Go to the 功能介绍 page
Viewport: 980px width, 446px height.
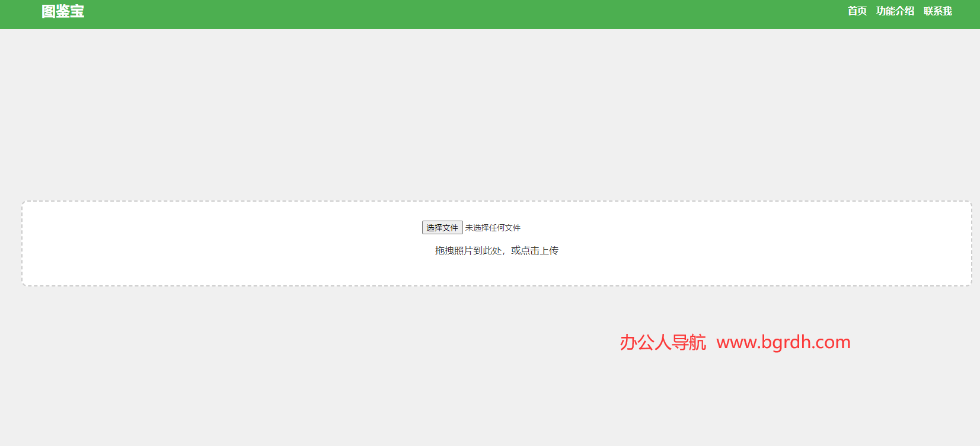point(895,11)
